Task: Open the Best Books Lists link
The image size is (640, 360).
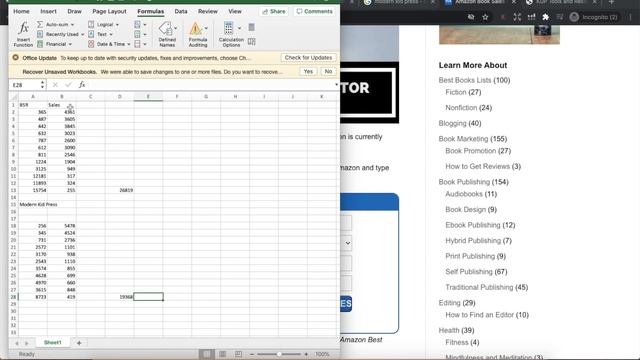Action: click(465, 80)
